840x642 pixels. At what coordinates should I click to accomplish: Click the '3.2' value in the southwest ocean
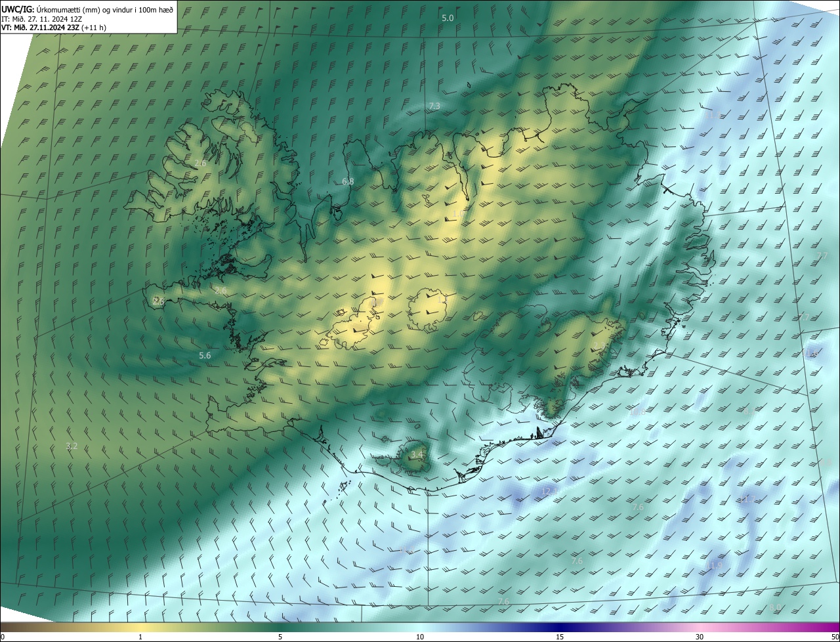pyautogui.click(x=72, y=446)
